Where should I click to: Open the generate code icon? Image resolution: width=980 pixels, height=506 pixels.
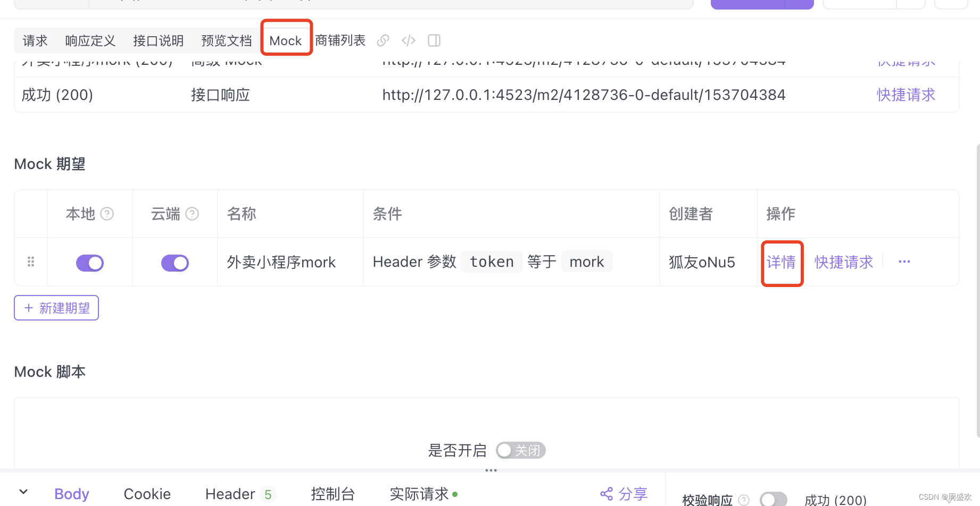[409, 40]
